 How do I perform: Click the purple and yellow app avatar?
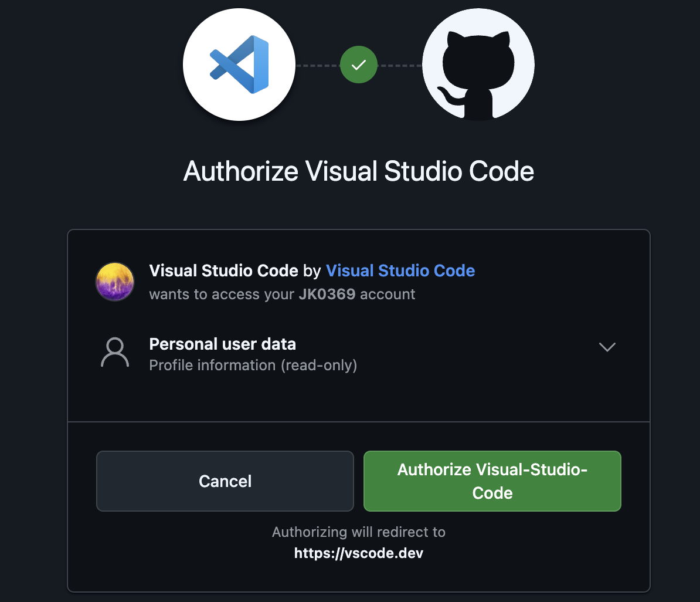(x=115, y=282)
